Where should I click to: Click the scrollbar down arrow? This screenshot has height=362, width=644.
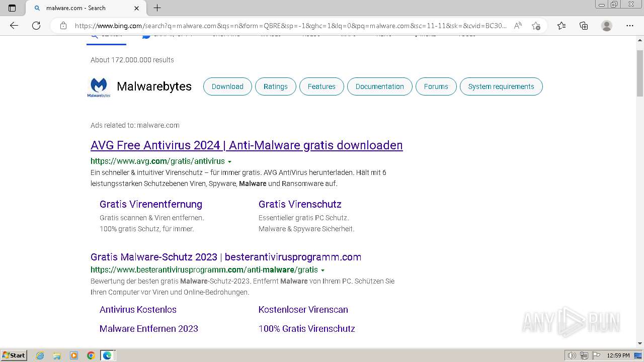(640, 343)
